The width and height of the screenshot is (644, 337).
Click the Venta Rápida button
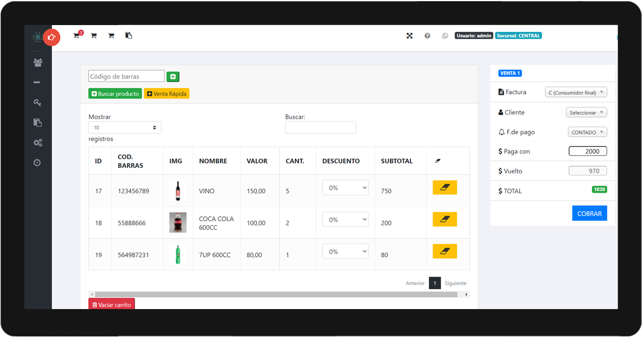[x=167, y=94]
